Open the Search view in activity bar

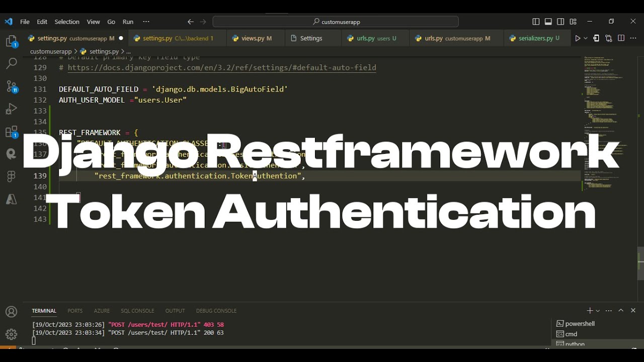tap(11, 64)
